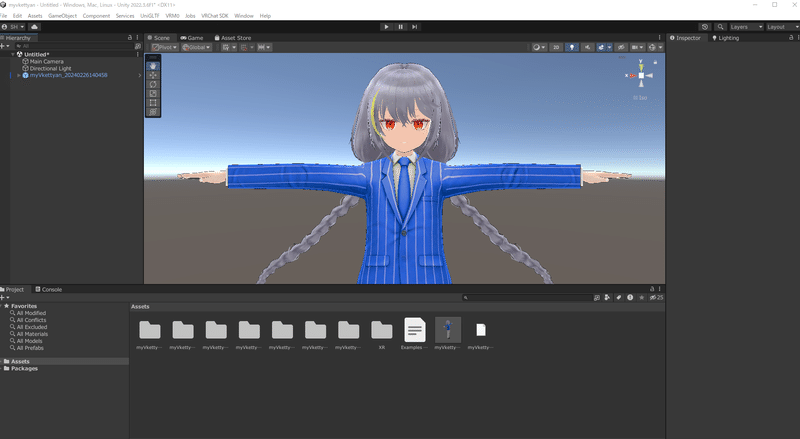Toggle hidden objects visibility in the Scene
800x439 pixels.
click(x=621, y=47)
